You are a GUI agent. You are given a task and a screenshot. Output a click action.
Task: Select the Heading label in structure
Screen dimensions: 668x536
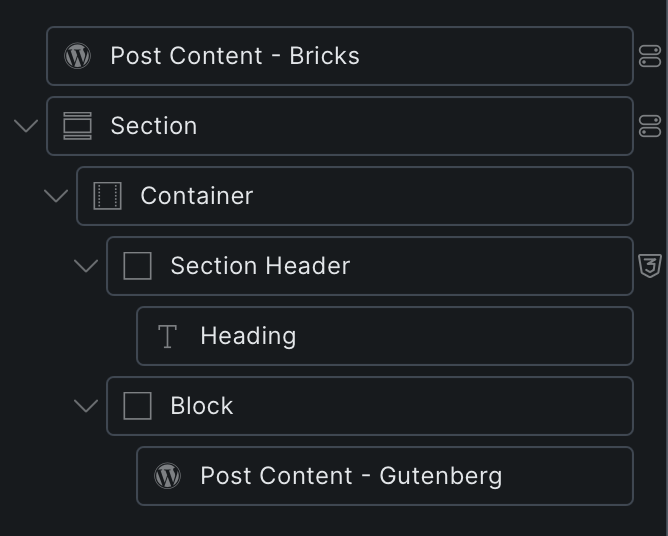pyautogui.click(x=248, y=336)
